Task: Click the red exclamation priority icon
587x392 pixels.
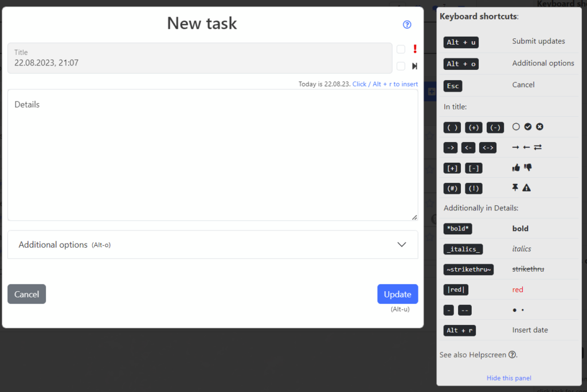Action: pos(414,49)
